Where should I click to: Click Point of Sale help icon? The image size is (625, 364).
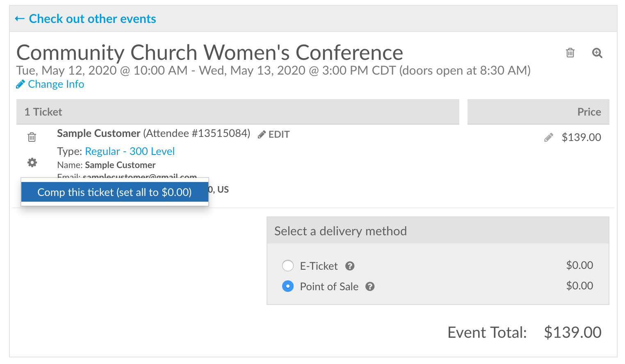370,287
